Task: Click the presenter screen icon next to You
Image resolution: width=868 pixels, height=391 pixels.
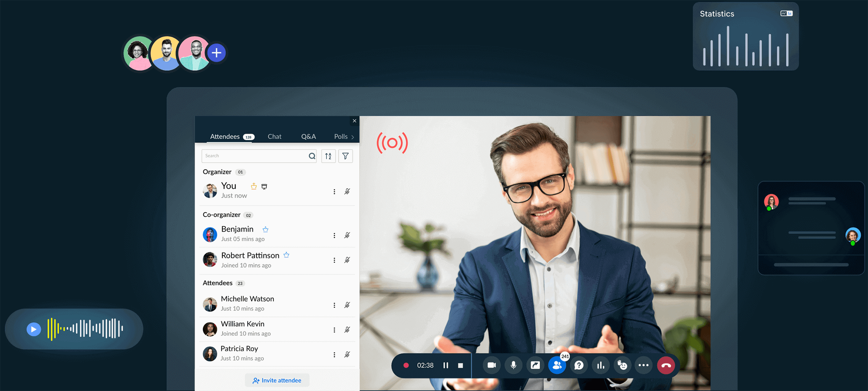Action: click(264, 187)
